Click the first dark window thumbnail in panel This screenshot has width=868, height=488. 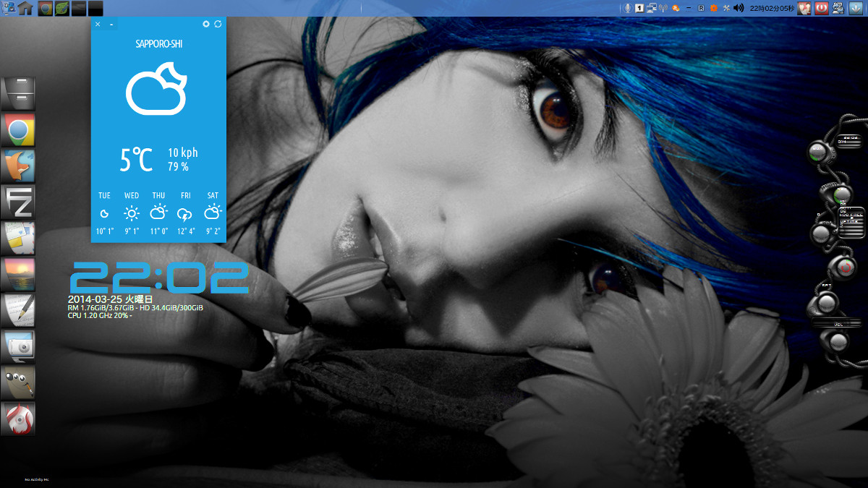click(79, 8)
